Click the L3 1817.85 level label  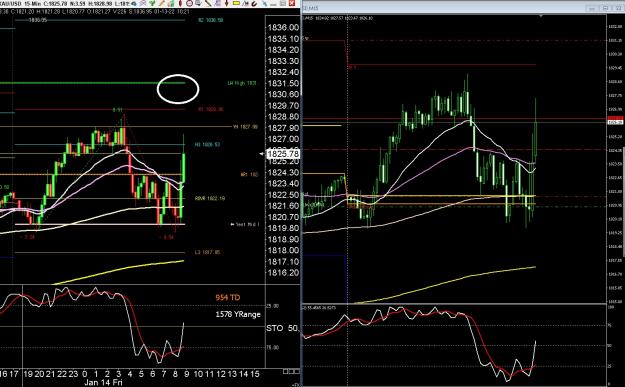pyautogui.click(x=207, y=252)
